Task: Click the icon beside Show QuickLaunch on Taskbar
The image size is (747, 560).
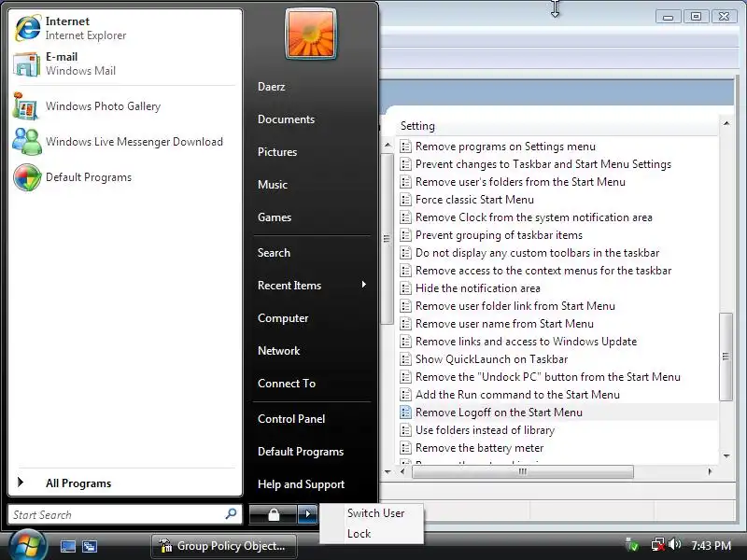Action: click(405, 359)
